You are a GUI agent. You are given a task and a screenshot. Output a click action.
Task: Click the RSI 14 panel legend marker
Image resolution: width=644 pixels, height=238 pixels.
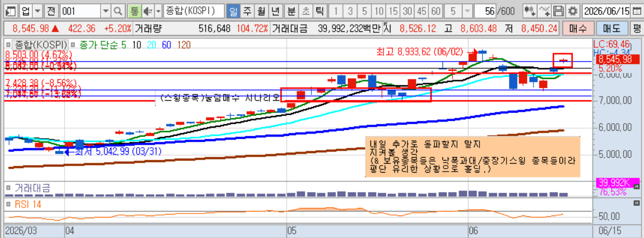click(x=9, y=204)
